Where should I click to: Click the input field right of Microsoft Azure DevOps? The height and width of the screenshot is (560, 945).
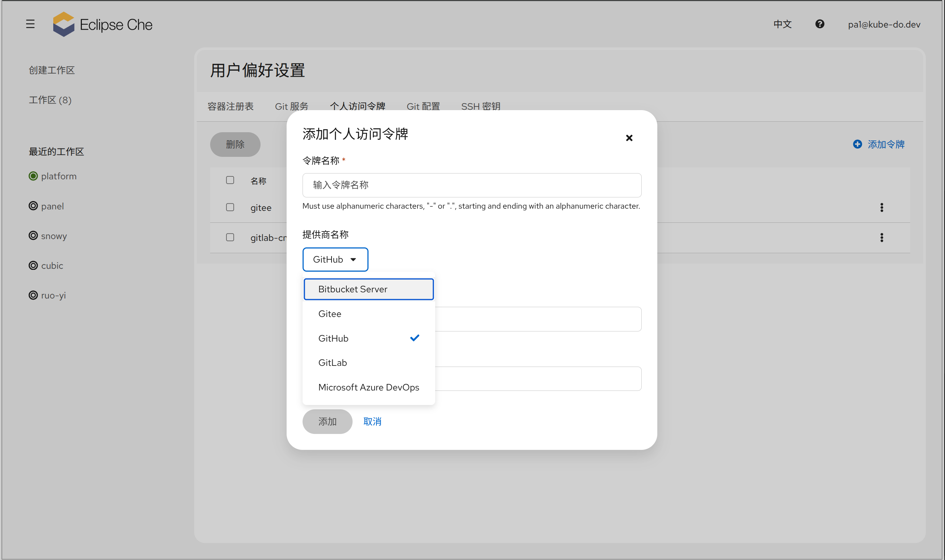(538, 379)
